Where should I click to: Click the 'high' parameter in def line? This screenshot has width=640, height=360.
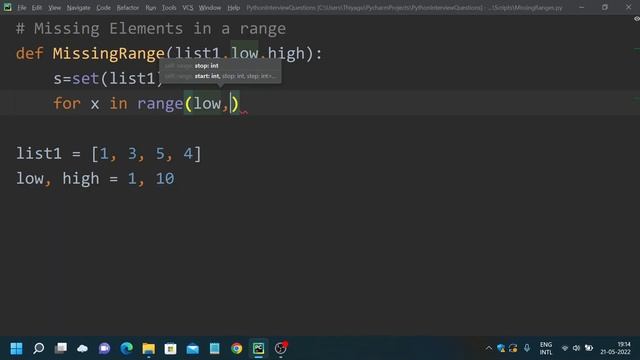286,53
